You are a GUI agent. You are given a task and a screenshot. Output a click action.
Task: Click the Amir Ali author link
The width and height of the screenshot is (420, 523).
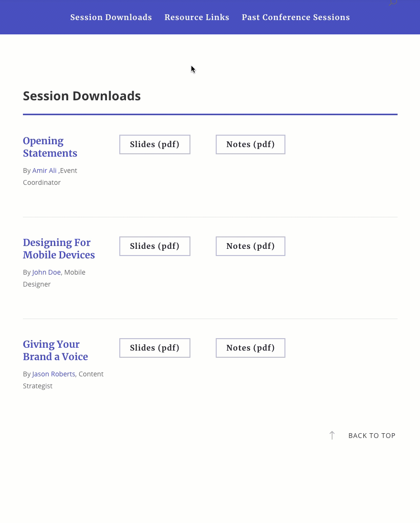tap(44, 170)
